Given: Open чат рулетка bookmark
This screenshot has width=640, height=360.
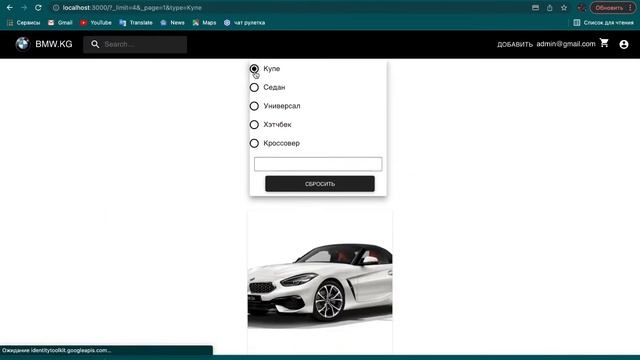Looking at the screenshot, I should 244,23.
